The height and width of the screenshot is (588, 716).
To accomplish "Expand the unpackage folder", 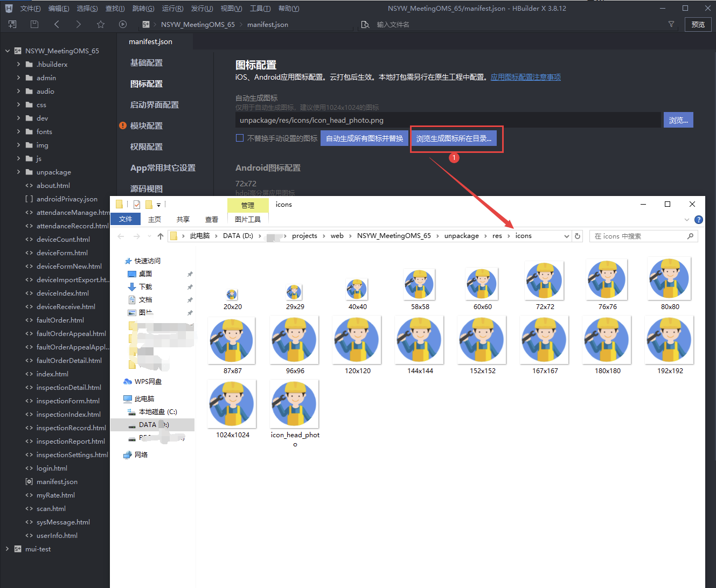I will (19, 172).
